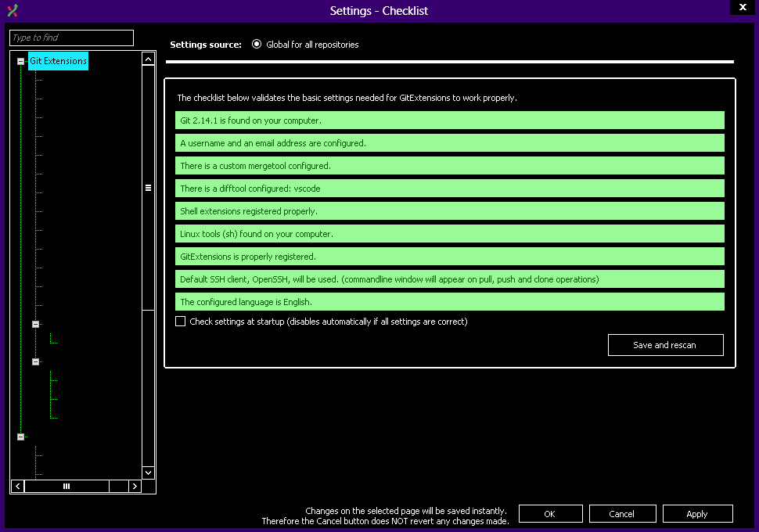Click the Git Extensions logo icon in title bar

pos(13,10)
